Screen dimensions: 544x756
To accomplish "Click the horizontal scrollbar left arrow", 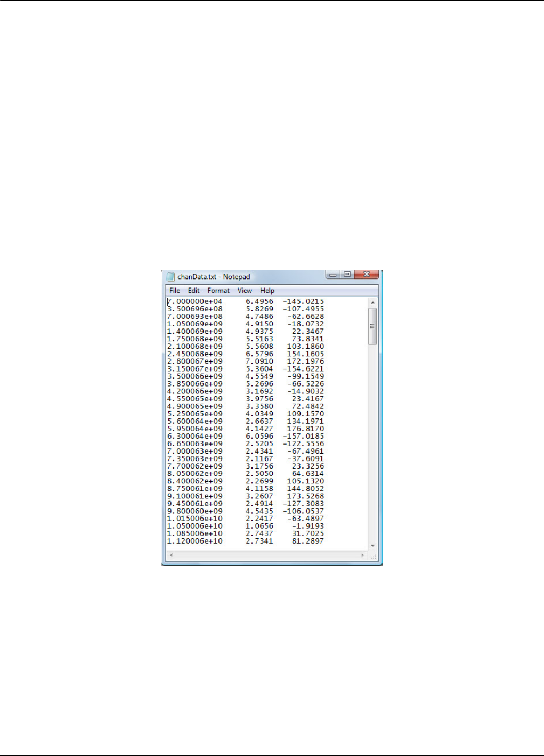I will pos(171,555).
